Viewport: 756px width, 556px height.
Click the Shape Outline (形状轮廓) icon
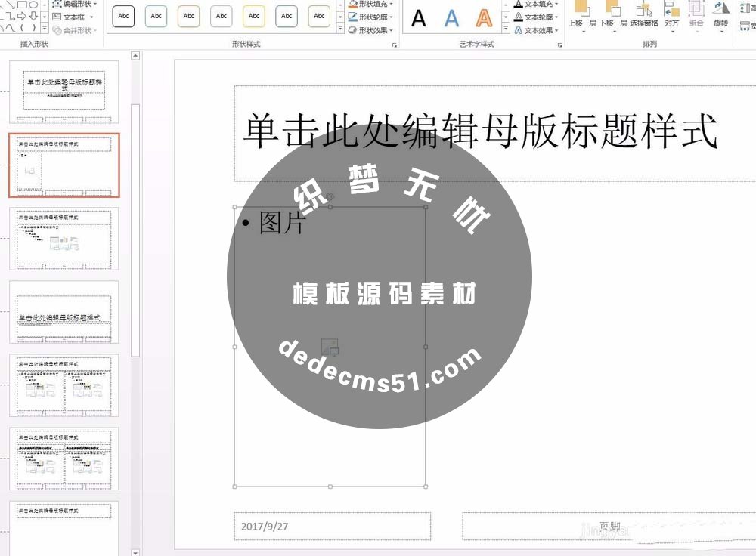pyautogui.click(x=354, y=16)
